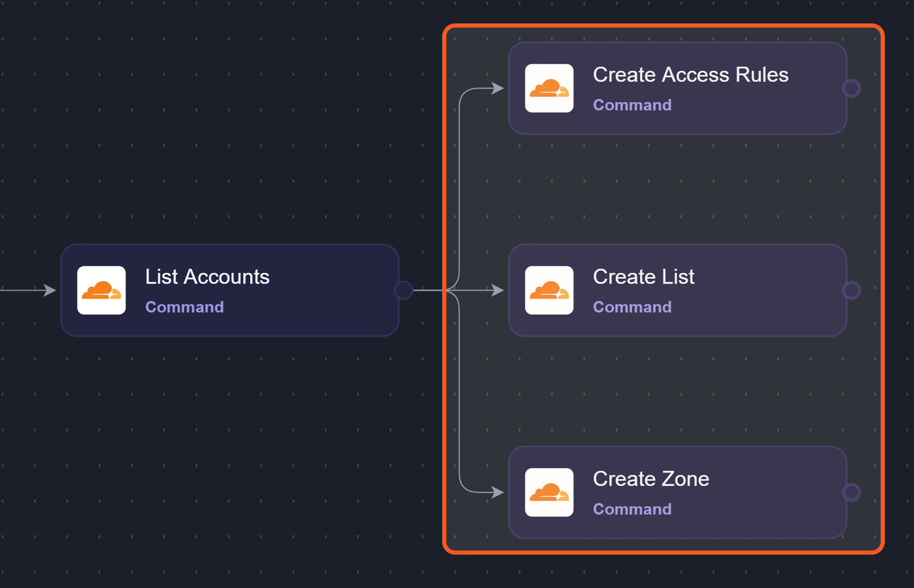
Task: Click the output port of Create Access Rules
Action: pos(851,88)
